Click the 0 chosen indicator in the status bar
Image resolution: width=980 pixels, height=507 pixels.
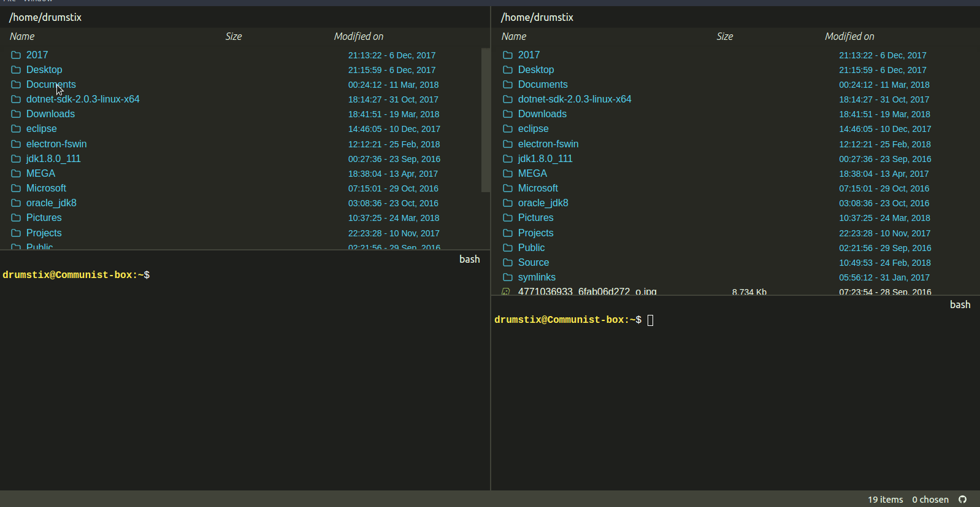coord(930,500)
